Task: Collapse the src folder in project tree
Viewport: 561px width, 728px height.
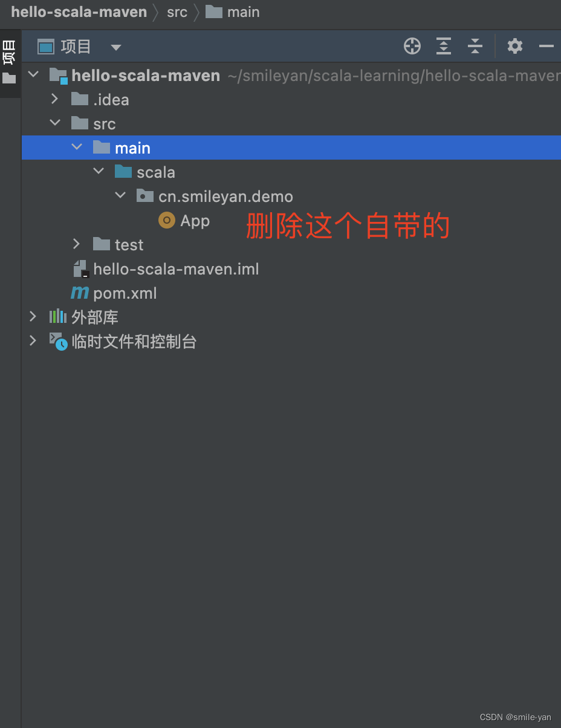Action: pyautogui.click(x=55, y=123)
